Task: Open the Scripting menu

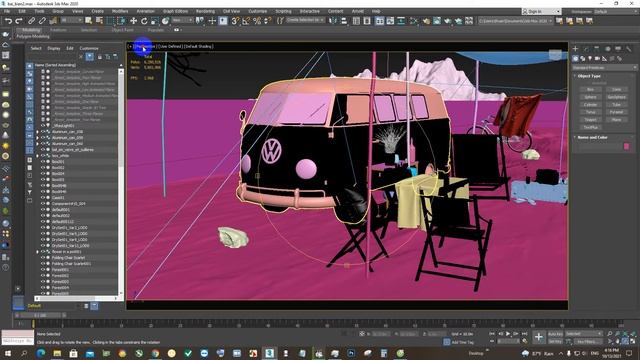Action: (x=283, y=11)
